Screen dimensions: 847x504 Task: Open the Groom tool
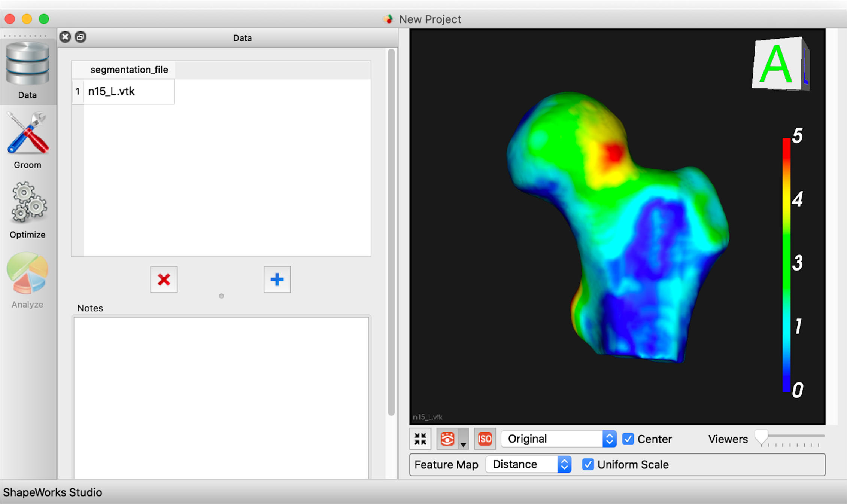pos(28,140)
